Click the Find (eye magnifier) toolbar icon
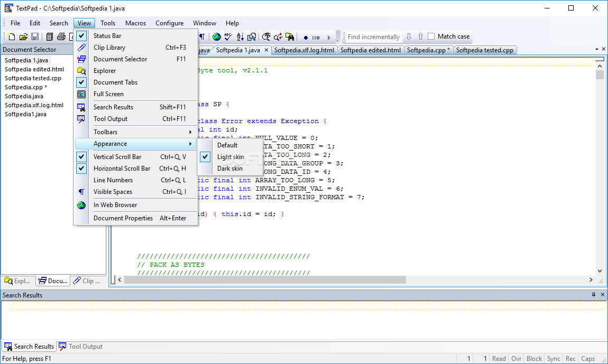The image size is (608, 364). point(266,37)
